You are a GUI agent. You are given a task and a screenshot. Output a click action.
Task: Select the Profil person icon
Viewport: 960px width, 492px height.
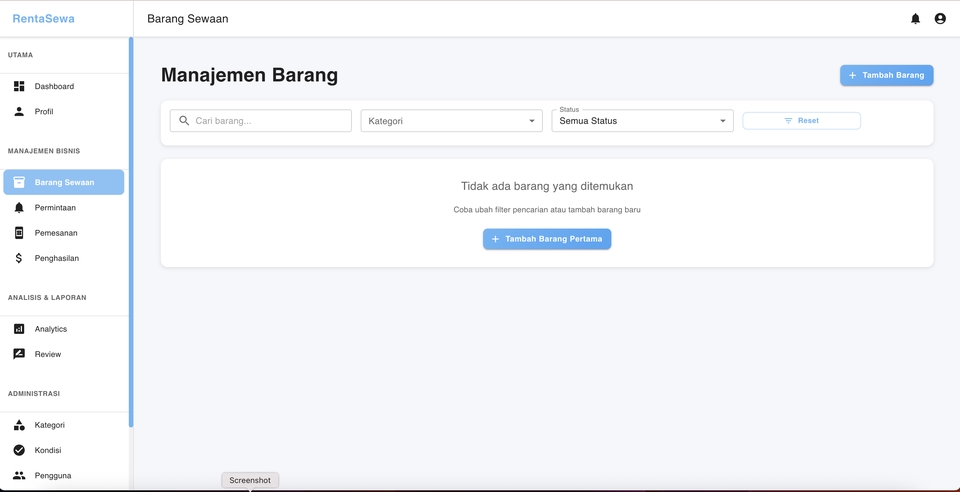tap(19, 112)
